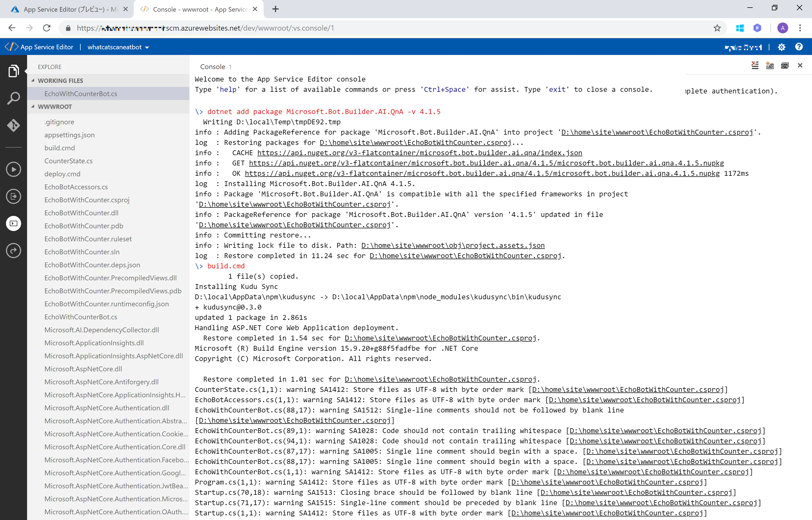812x520 pixels.
Task: Switch to the App Service Editor browser tab
Action: 67,9
